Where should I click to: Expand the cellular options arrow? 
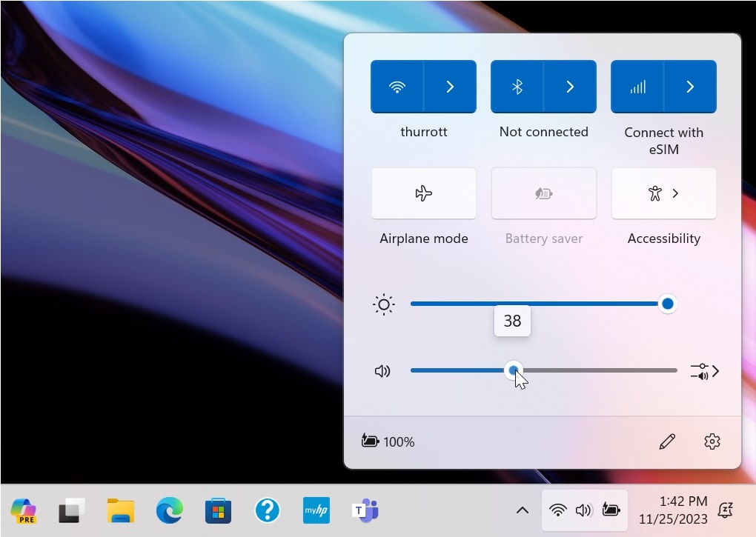click(x=690, y=87)
